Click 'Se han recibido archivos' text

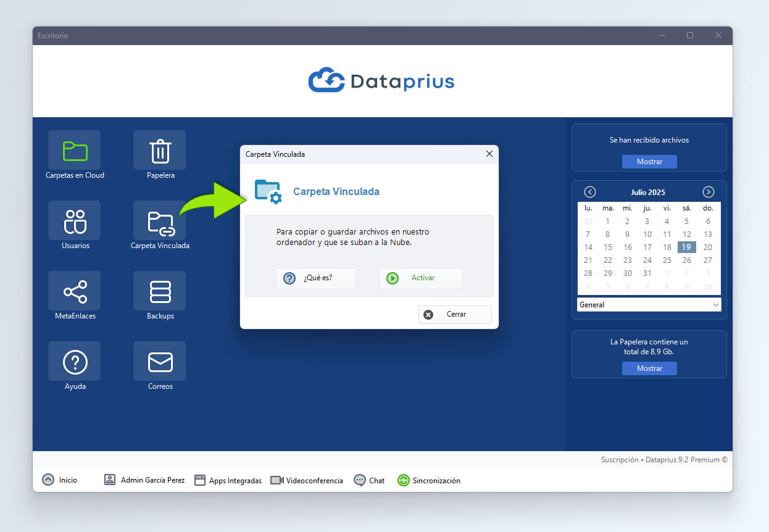pos(649,140)
